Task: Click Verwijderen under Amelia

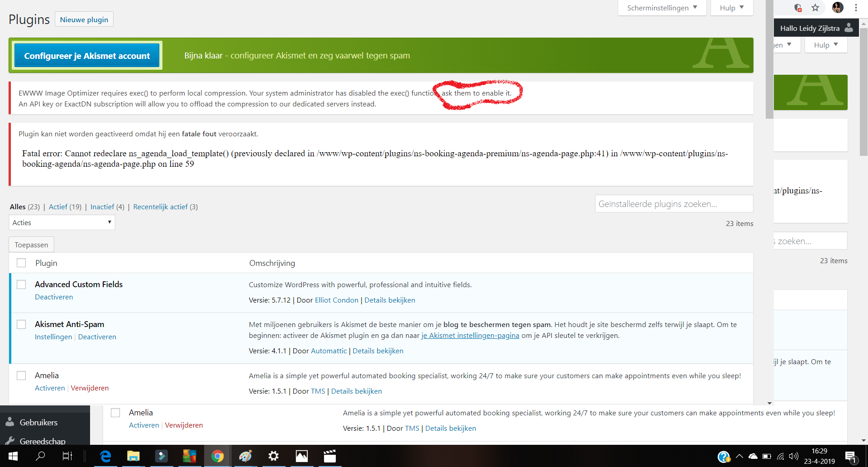Action: click(90, 388)
